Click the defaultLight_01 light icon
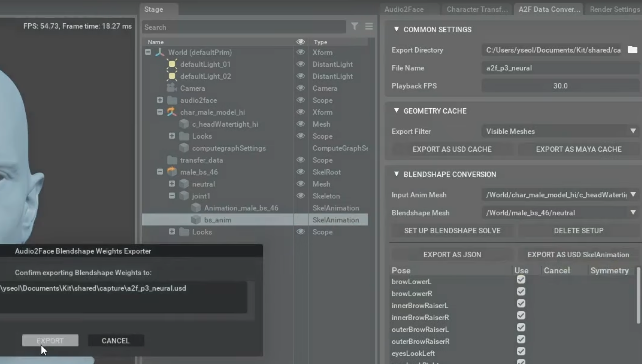This screenshot has height=364, width=642. pyautogui.click(x=172, y=64)
